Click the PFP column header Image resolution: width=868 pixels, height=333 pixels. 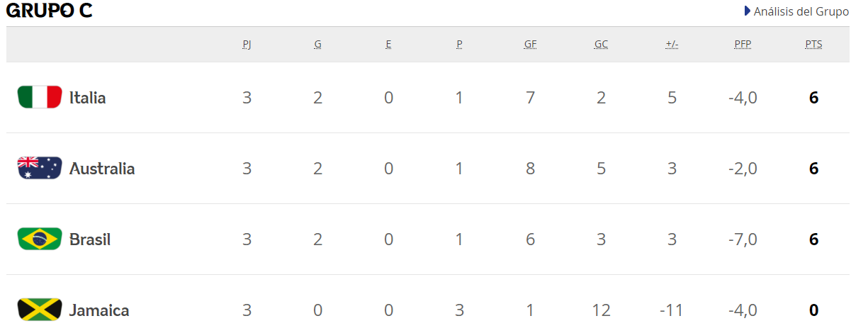[x=743, y=44]
